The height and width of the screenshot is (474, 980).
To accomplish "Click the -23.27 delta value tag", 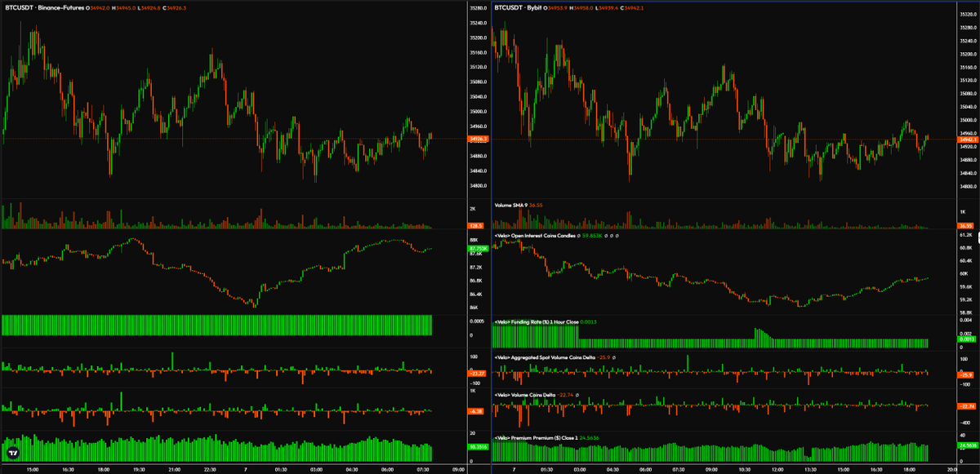I will tap(479, 373).
